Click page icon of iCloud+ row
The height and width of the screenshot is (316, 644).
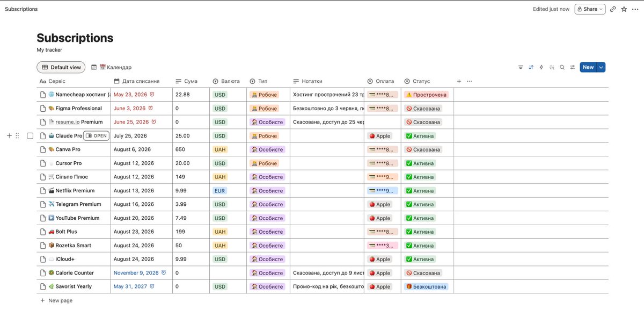(43, 259)
